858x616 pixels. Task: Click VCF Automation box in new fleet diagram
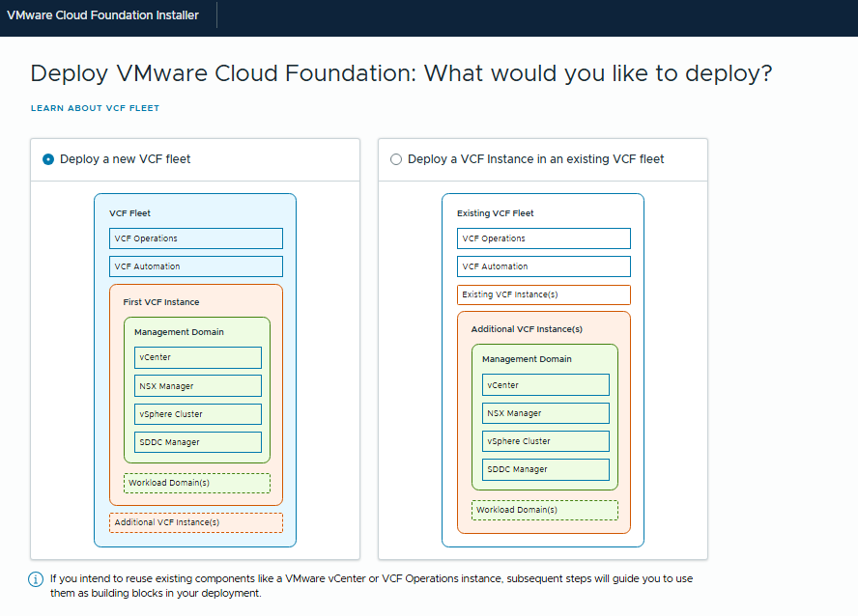point(196,266)
